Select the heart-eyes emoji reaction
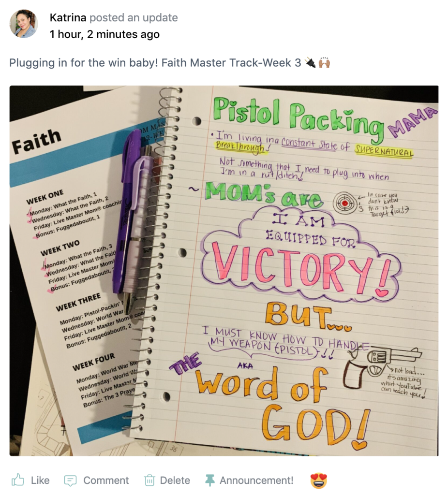This screenshot has height=495, width=448. [318, 480]
